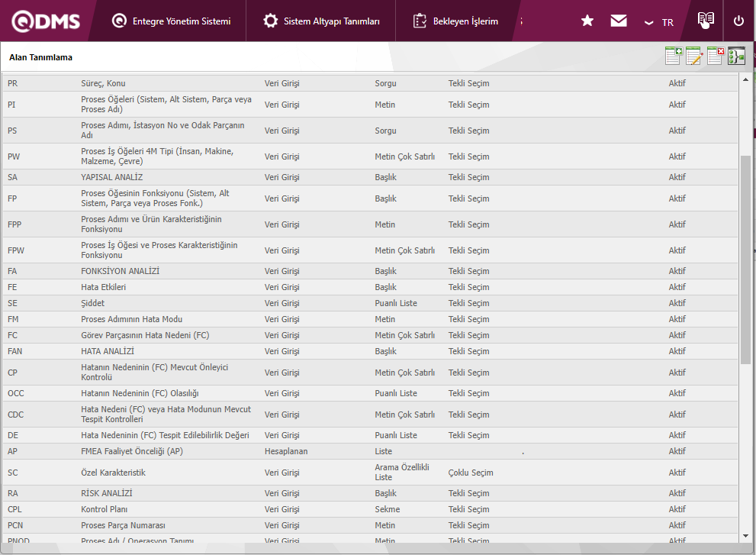Select the CP row code
The image size is (756, 555).
click(x=12, y=373)
